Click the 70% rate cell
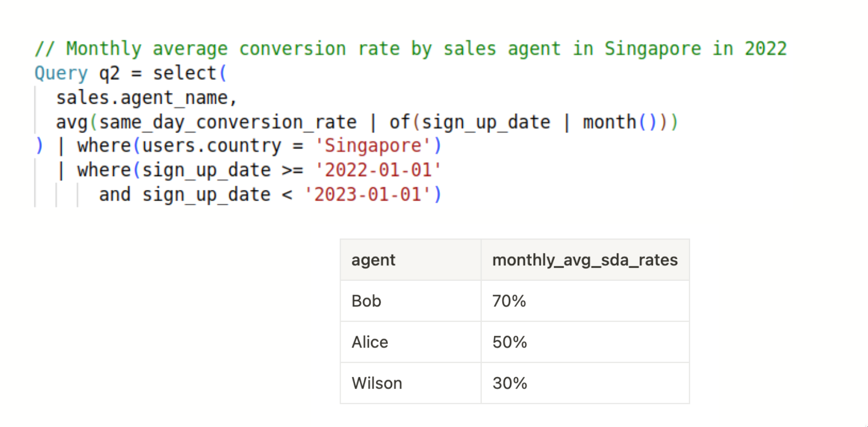This screenshot has width=868, height=427. tap(509, 301)
